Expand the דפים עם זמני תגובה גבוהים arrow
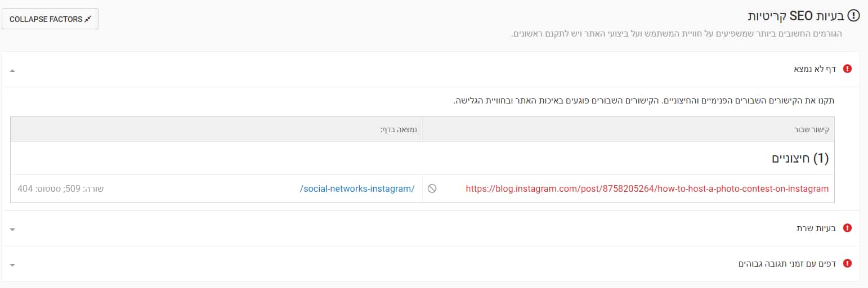Image resolution: width=868 pixels, height=288 pixels. 12,265
